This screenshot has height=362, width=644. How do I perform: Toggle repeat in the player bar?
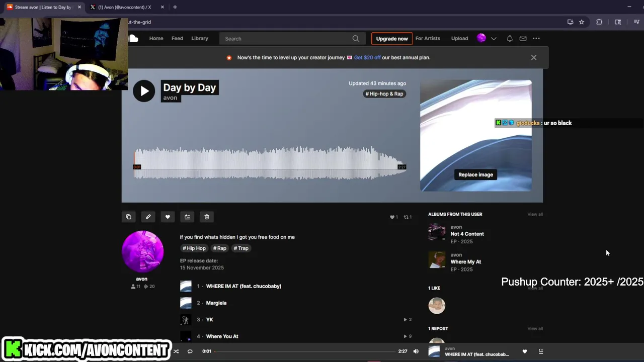(x=190, y=351)
